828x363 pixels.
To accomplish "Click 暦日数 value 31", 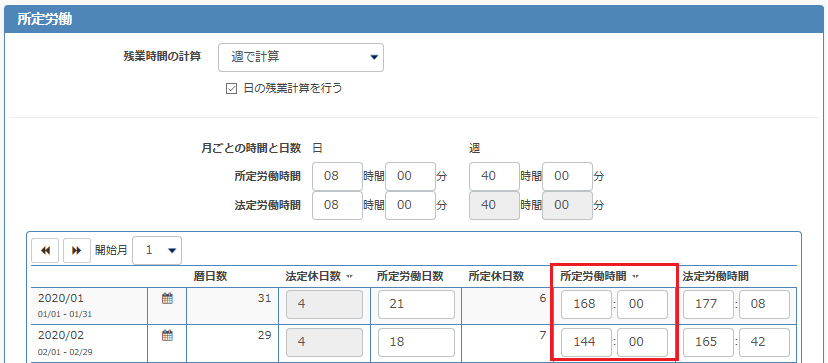I will point(265,298).
